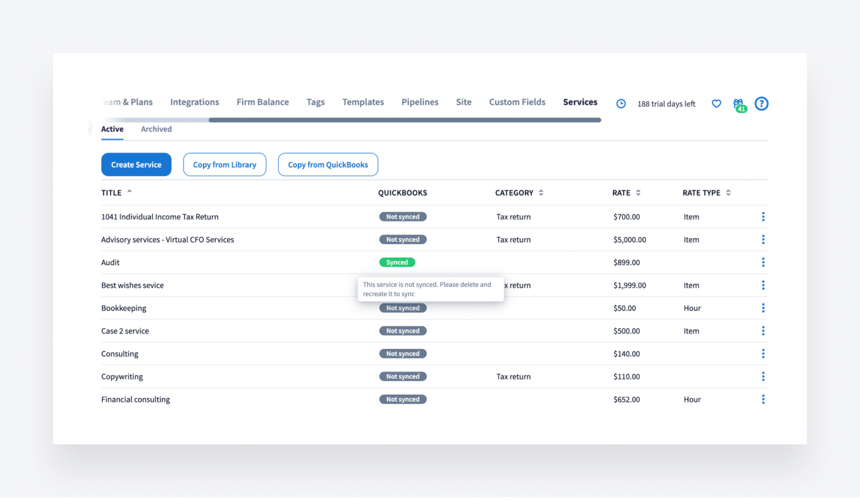Switch to the Archived tab
The image size is (860, 504).
click(x=156, y=129)
